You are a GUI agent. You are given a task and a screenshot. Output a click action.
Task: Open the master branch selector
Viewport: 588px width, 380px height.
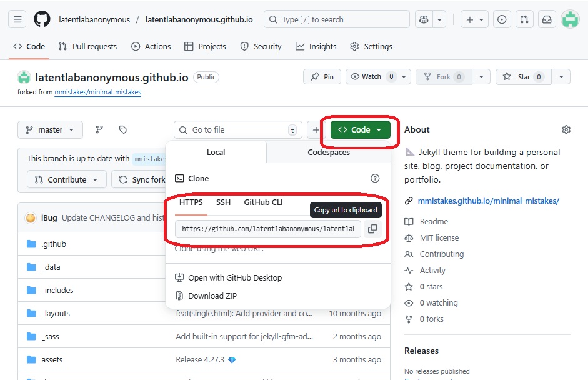click(x=49, y=129)
